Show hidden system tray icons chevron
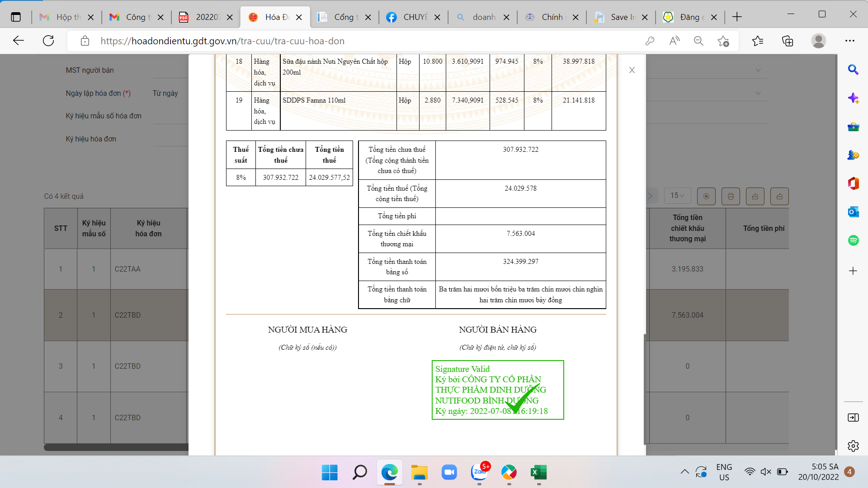The image size is (868, 488). point(684,472)
